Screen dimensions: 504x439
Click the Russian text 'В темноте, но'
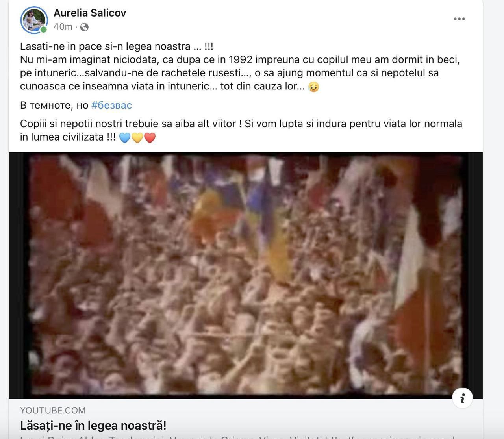coord(54,105)
